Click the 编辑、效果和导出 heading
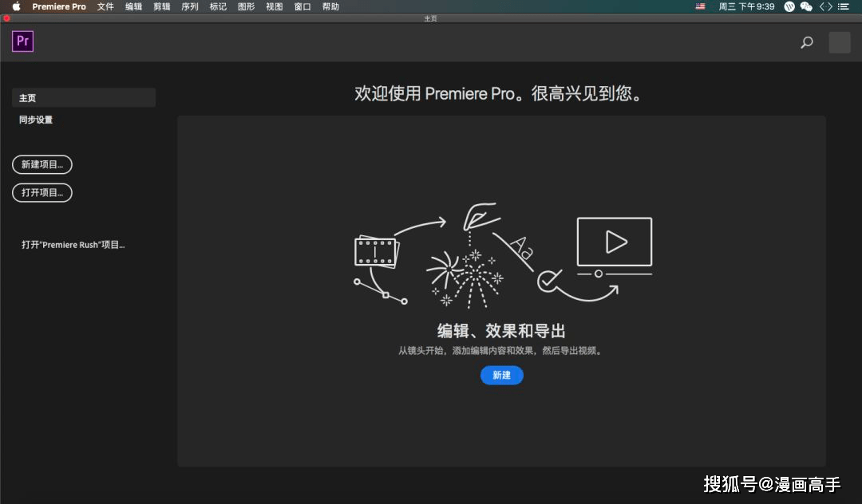 point(501,331)
